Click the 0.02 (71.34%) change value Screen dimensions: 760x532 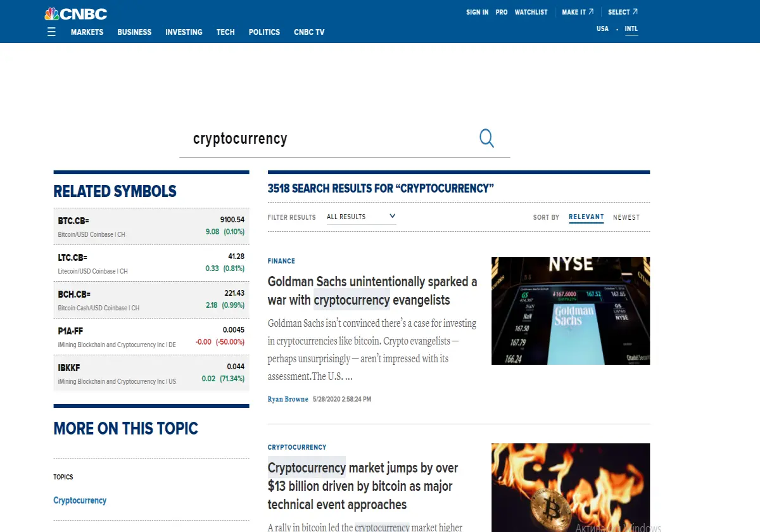223,379
